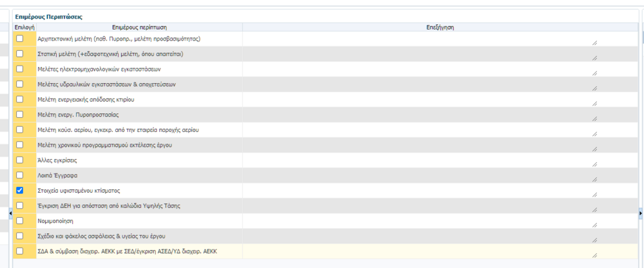
Task: Click the Επιμέρους περίπτωση column header
Action: [x=139, y=27]
